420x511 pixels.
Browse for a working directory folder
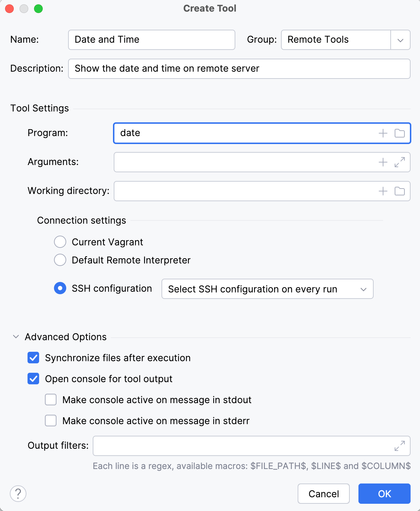pyautogui.click(x=400, y=191)
